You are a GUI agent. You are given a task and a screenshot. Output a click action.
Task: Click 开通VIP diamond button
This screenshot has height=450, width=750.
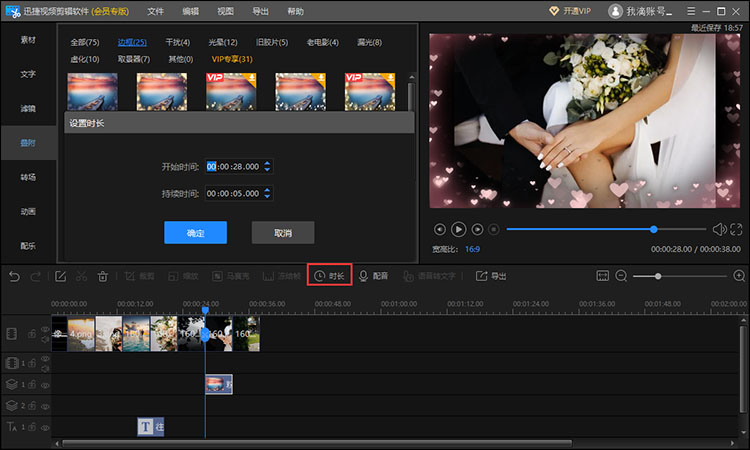point(570,11)
